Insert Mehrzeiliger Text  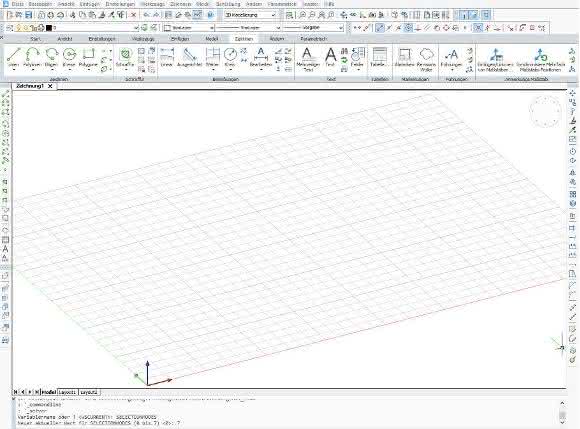point(308,59)
